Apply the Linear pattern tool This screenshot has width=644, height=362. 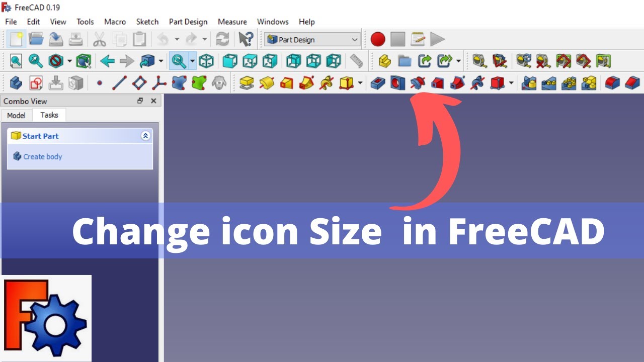549,82
